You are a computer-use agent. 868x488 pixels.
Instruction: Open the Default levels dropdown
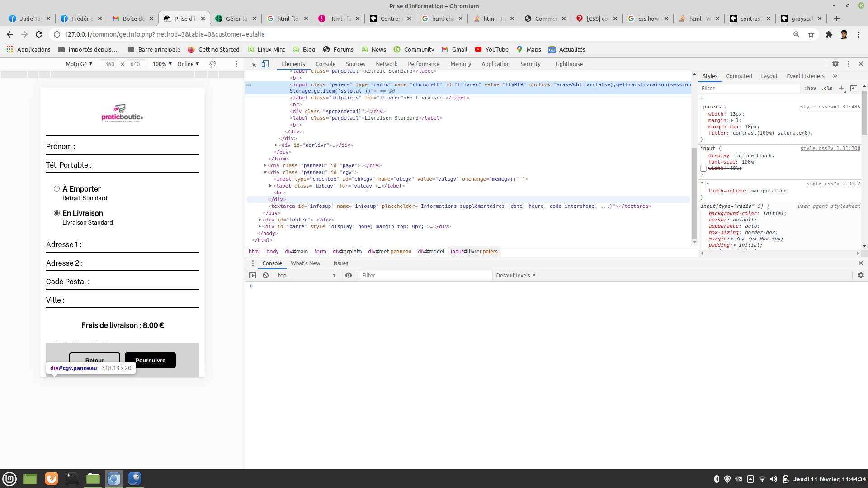click(x=516, y=276)
